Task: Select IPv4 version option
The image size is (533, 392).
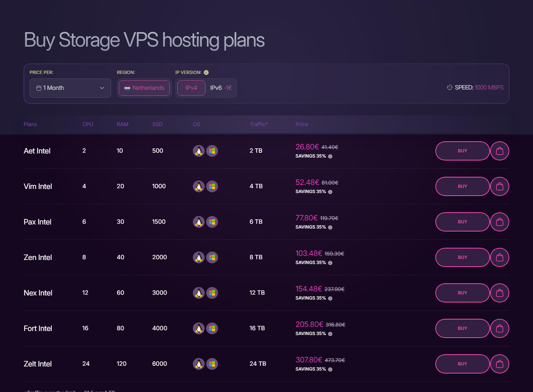Action: [191, 88]
